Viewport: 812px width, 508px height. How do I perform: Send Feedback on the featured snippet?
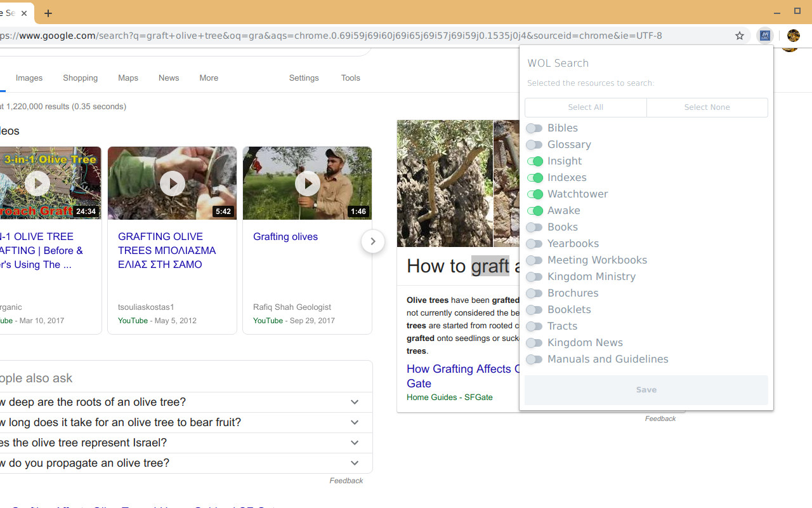660,418
